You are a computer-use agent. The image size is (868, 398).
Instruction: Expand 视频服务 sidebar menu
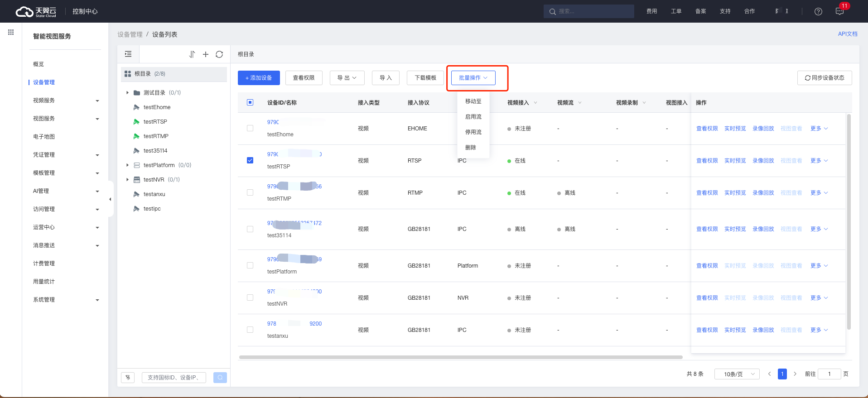tap(66, 101)
